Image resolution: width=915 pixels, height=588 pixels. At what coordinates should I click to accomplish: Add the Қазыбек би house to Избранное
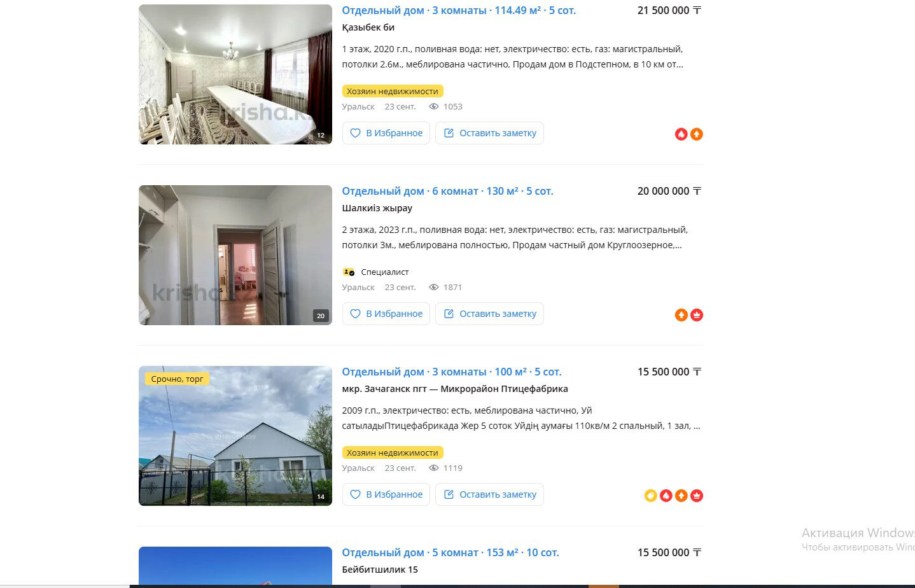(386, 133)
